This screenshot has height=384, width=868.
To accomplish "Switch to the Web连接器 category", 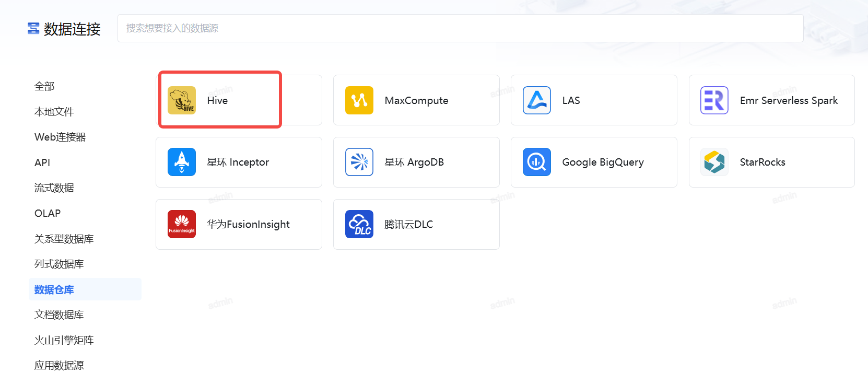I will 60,137.
